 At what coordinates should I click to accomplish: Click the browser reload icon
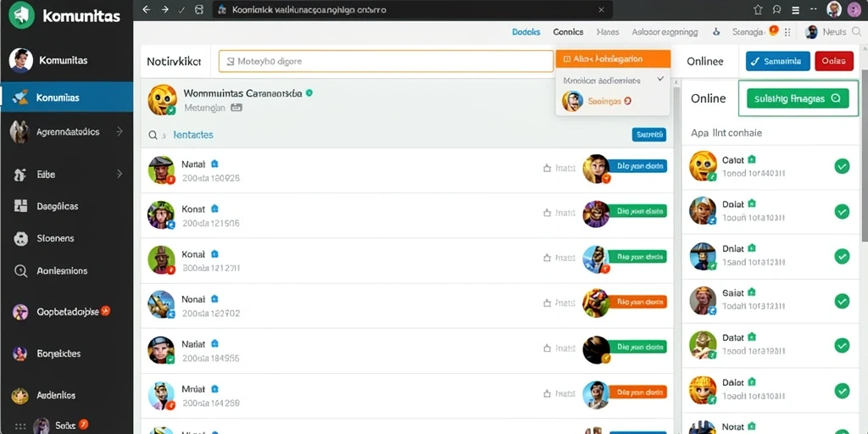[x=199, y=9]
